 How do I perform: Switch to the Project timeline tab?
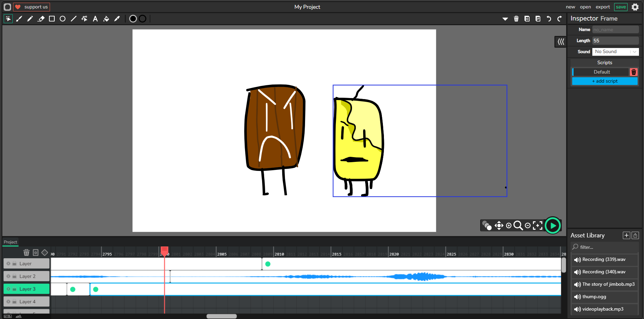[10, 242]
